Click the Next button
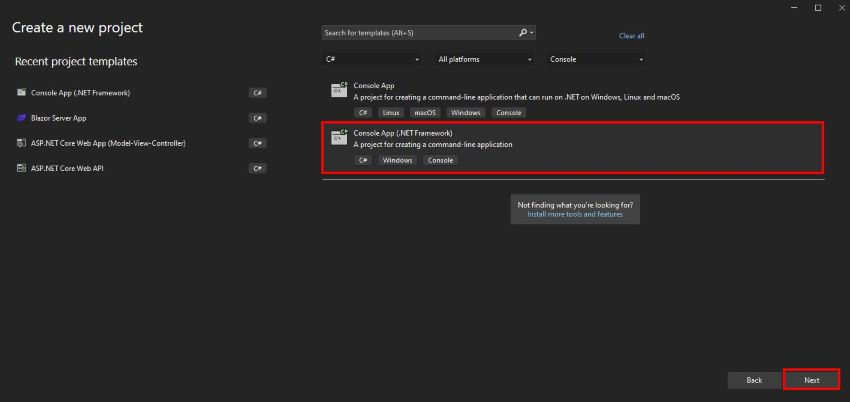Viewport: 850px width, 402px height. 812,380
